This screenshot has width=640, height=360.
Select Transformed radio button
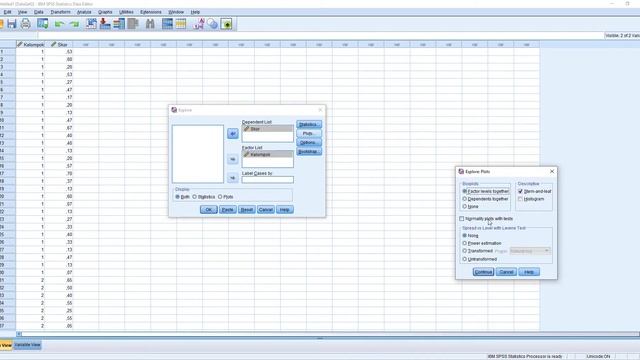point(478,251)
